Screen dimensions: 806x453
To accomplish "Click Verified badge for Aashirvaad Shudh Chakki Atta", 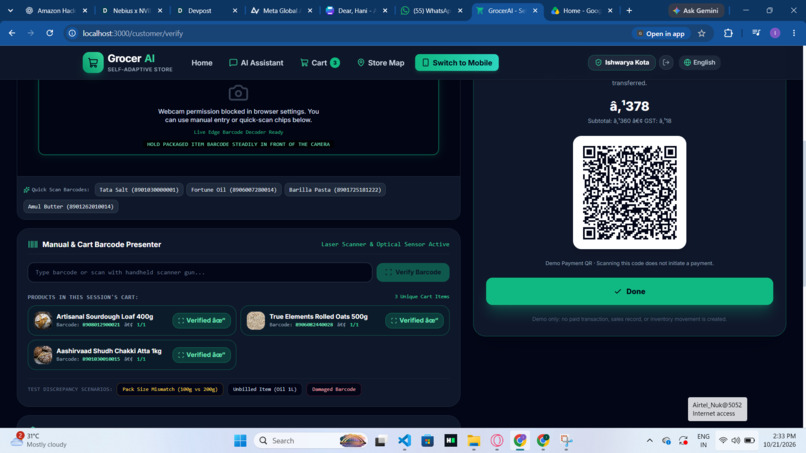I will pyautogui.click(x=201, y=355).
